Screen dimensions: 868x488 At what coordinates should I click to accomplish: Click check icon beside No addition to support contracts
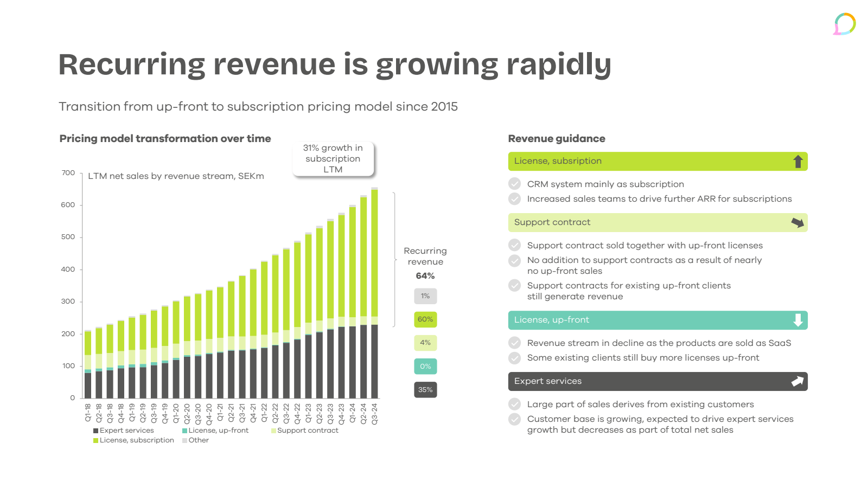coord(515,260)
